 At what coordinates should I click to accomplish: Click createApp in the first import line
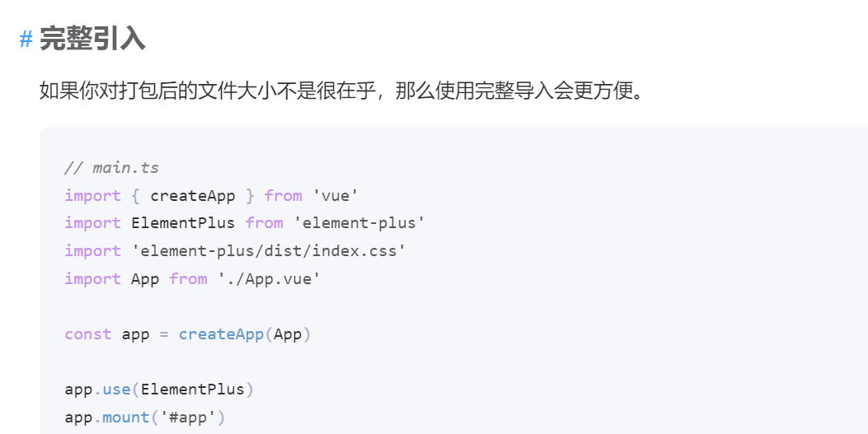(193, 196)
